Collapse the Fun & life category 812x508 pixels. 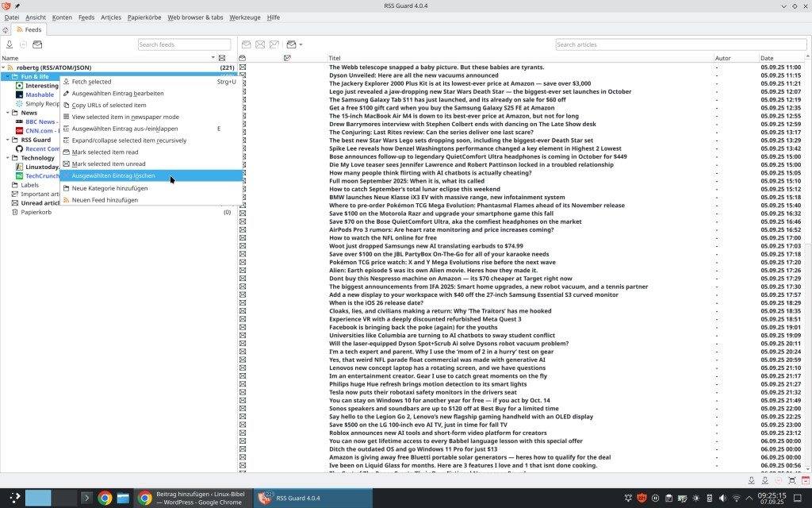(x=8, y=77)
